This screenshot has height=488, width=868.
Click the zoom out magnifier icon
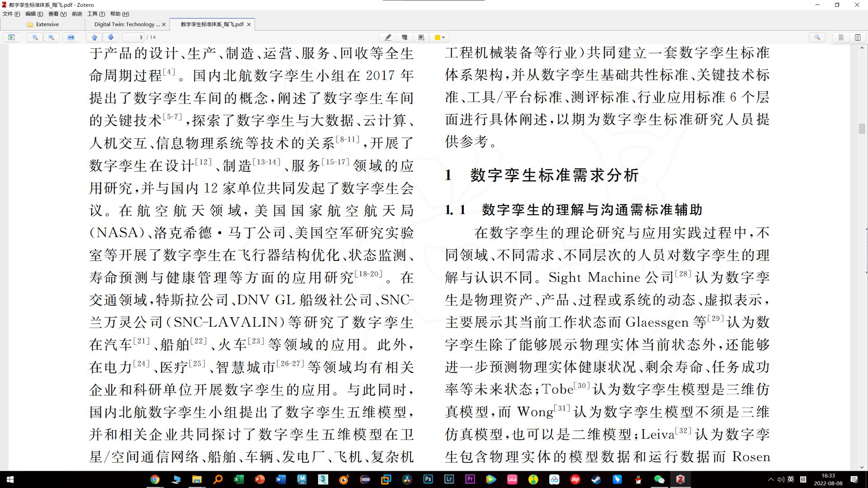[35, 38]
